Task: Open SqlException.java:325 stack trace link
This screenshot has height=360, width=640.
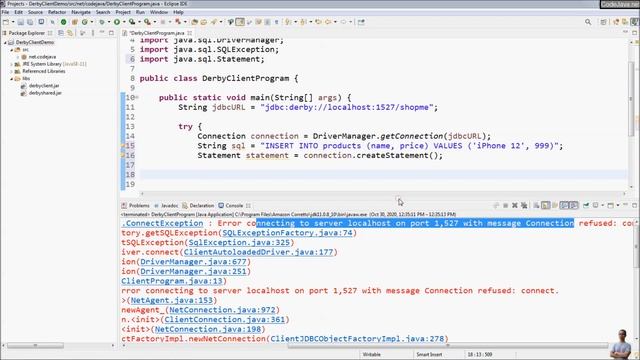Action: pos(239,242)
